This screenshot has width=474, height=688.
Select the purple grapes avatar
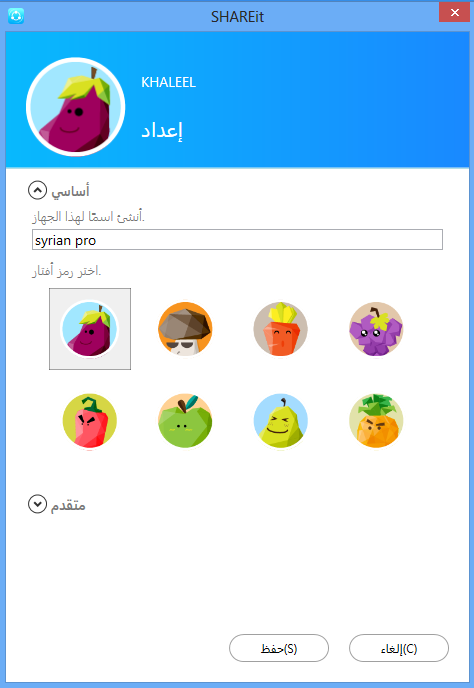(x=376, y=328)
